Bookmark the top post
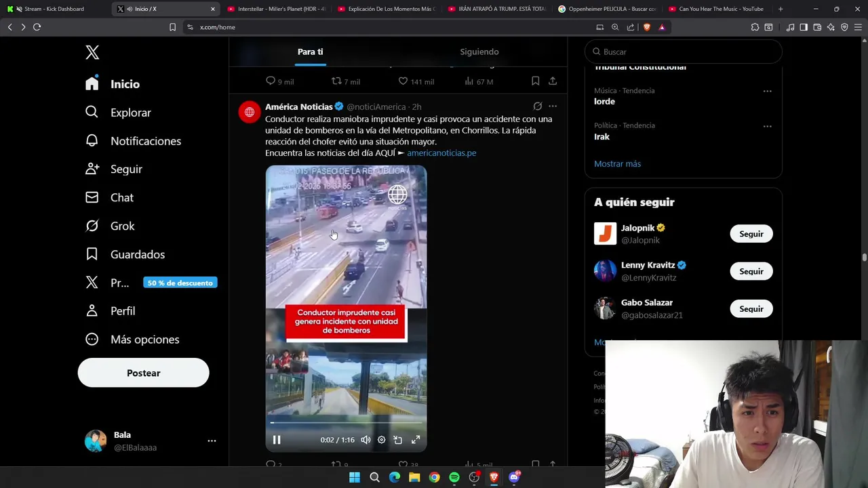The image size is (868, 488). (x=535, y=81)
